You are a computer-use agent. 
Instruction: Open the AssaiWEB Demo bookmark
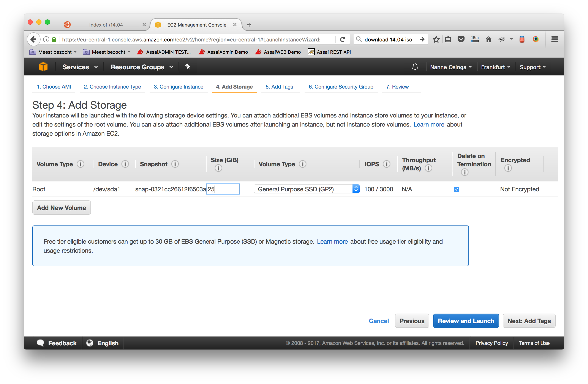point(278,52)
